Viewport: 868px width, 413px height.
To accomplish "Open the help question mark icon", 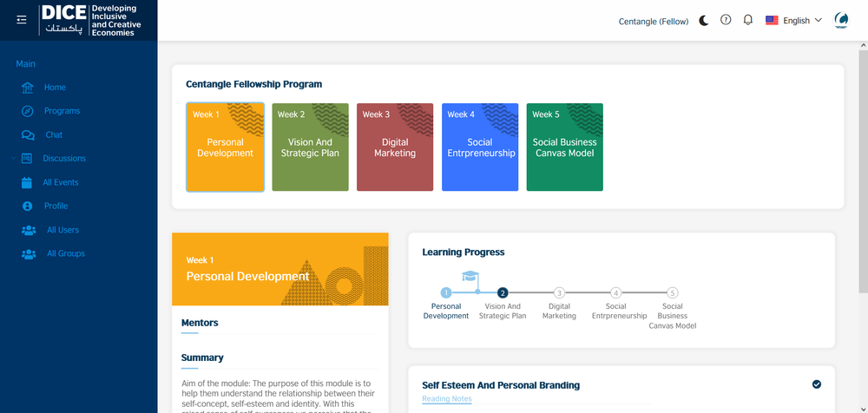I will click(x=725, y=20).
